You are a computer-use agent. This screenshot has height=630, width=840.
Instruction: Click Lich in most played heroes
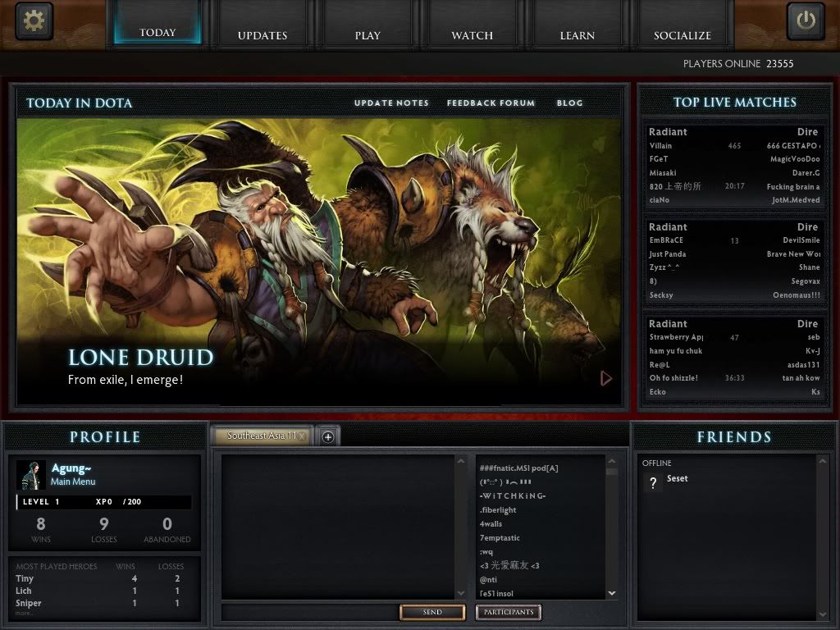(x=23, y=591)
